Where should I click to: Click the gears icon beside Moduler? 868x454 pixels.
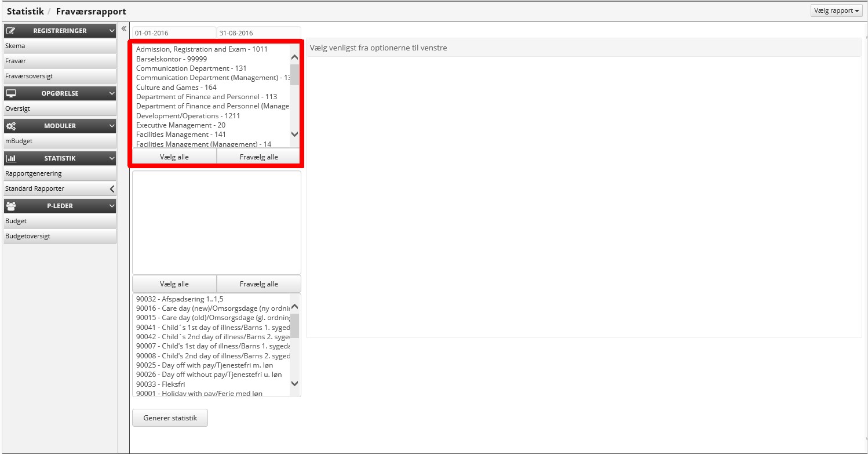tap(10, 126)
